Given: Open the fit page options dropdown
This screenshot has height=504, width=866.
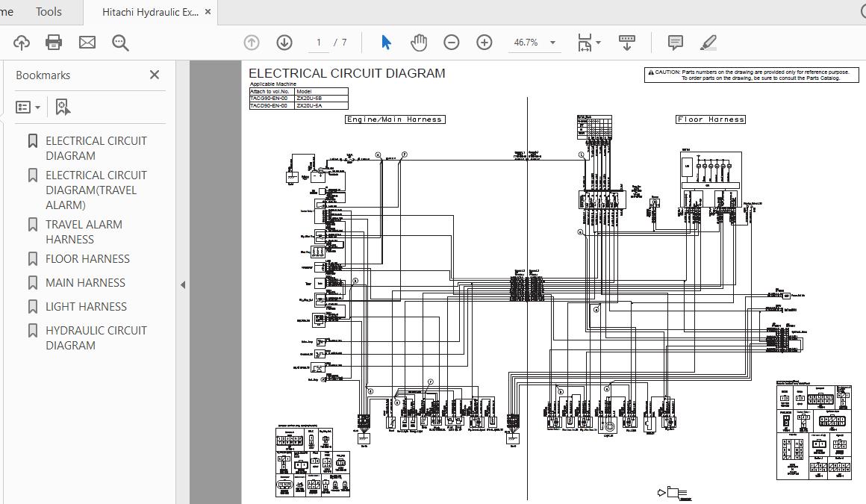Looking at the screenshot, I should click(598, 43).
